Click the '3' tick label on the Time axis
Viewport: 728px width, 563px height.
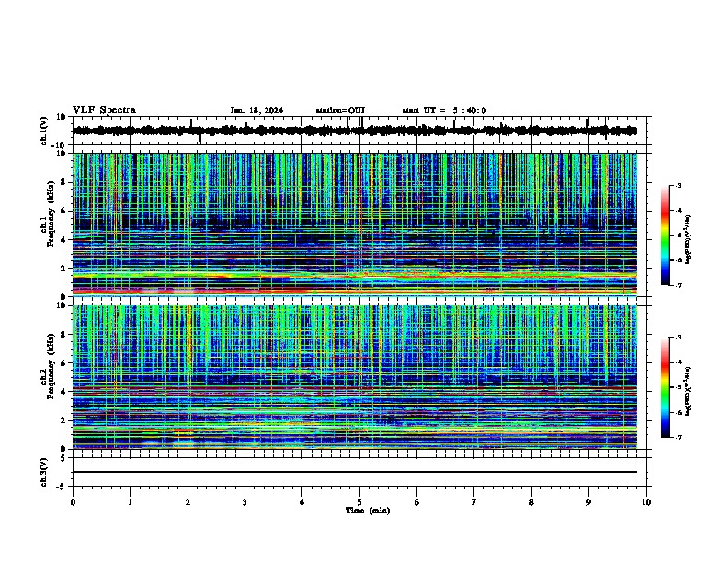245,502
